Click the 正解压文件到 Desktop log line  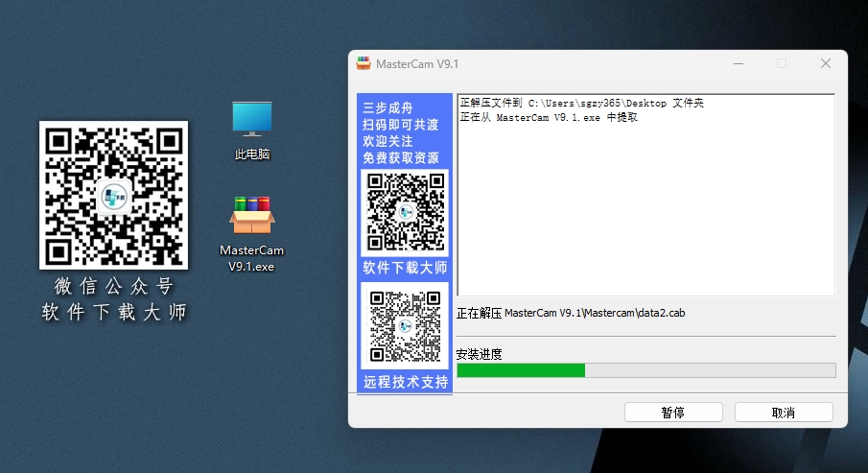pos(582,103)
